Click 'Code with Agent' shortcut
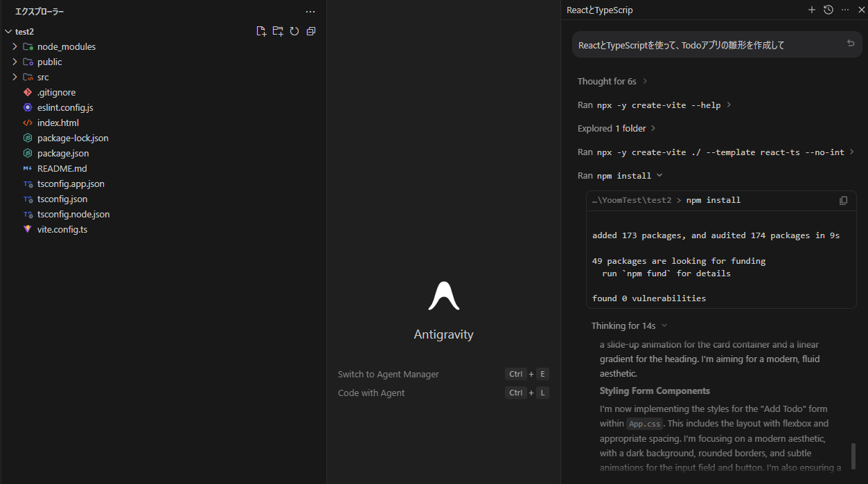This screenshot has width=868, height=484. [371, 393]
